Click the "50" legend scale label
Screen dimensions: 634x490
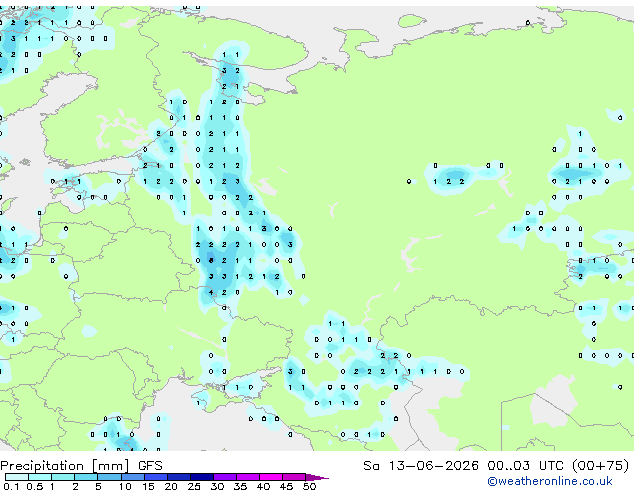tap(309, 486)
